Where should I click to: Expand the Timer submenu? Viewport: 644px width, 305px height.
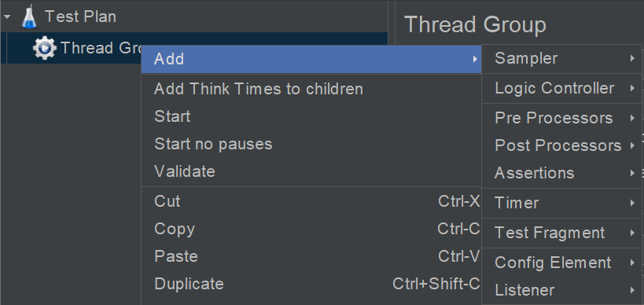[x=562, y=203]
